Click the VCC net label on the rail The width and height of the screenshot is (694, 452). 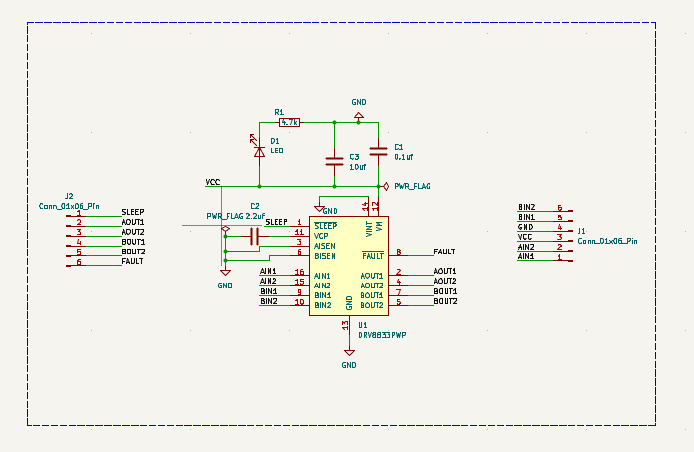pyautogui.click(x=212, y=182)
